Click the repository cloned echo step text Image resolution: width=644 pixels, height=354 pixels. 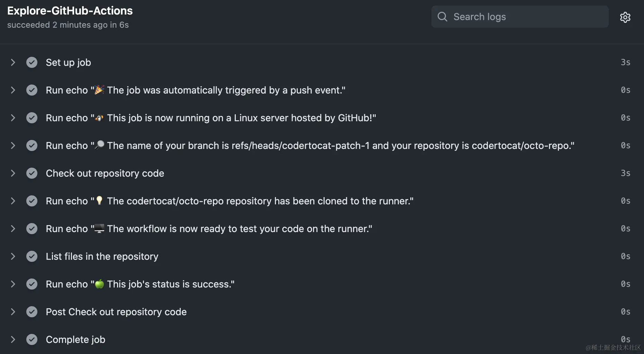pos(229,201)
